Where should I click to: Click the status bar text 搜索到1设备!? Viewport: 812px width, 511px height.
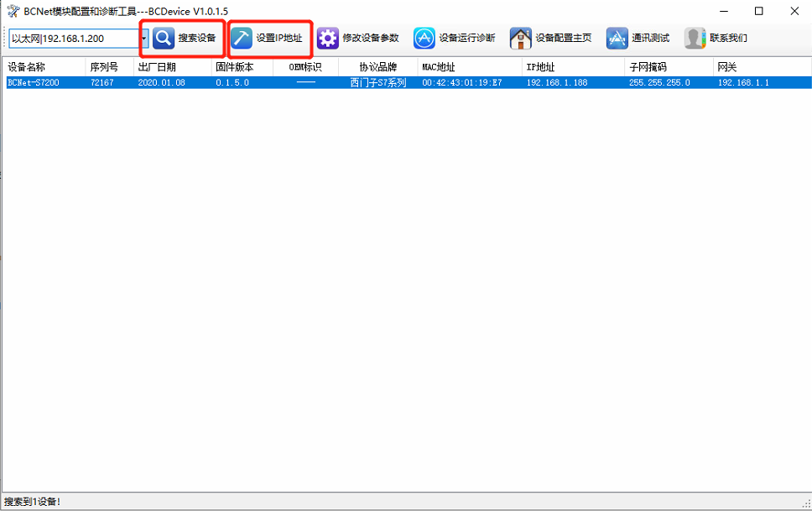point(33,502)
